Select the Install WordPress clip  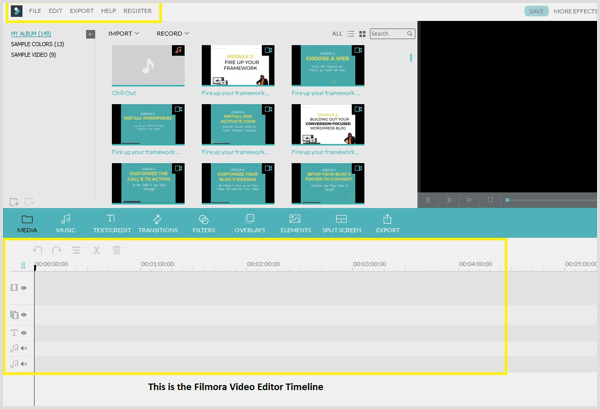coord(148,125)
